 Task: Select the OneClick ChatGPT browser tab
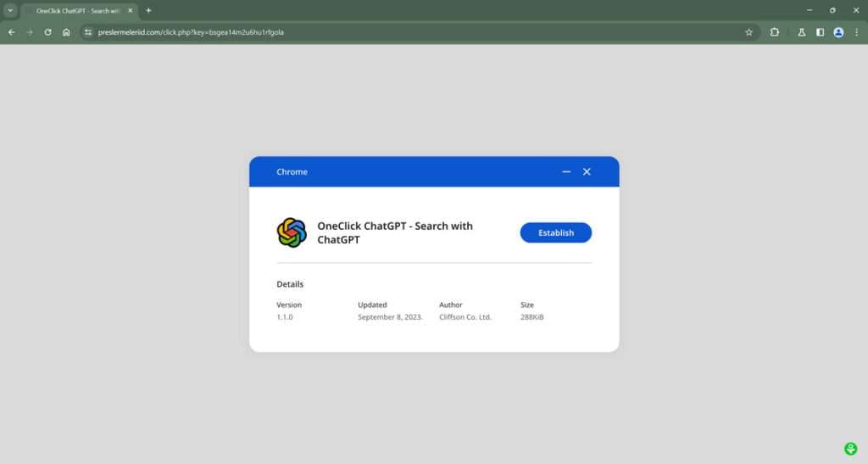click(77, 10)
